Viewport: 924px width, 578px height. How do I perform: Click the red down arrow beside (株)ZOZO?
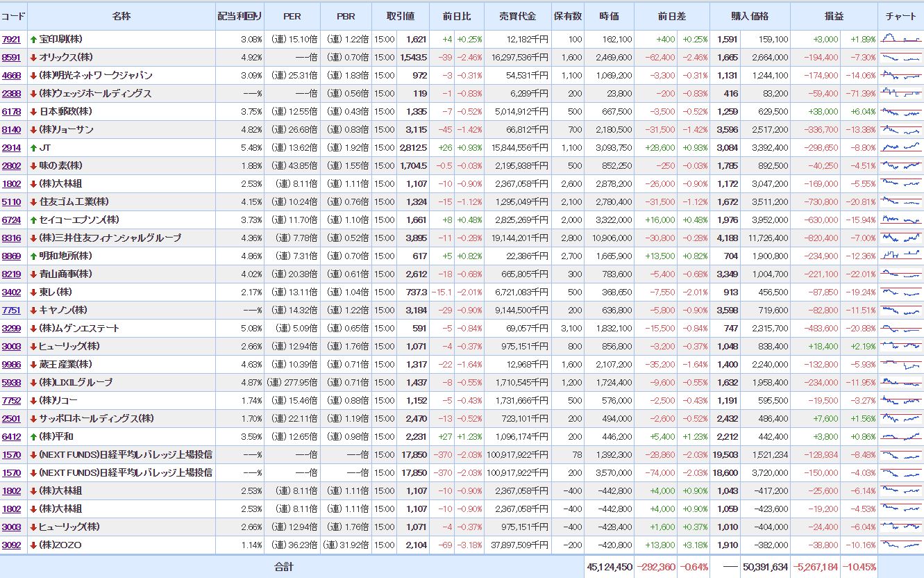(33, 545)
